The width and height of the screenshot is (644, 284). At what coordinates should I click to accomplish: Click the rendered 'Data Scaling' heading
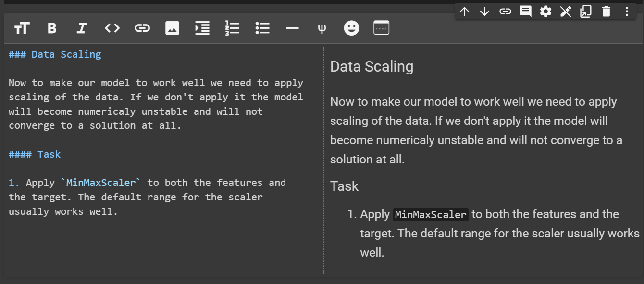click(372, 66)
